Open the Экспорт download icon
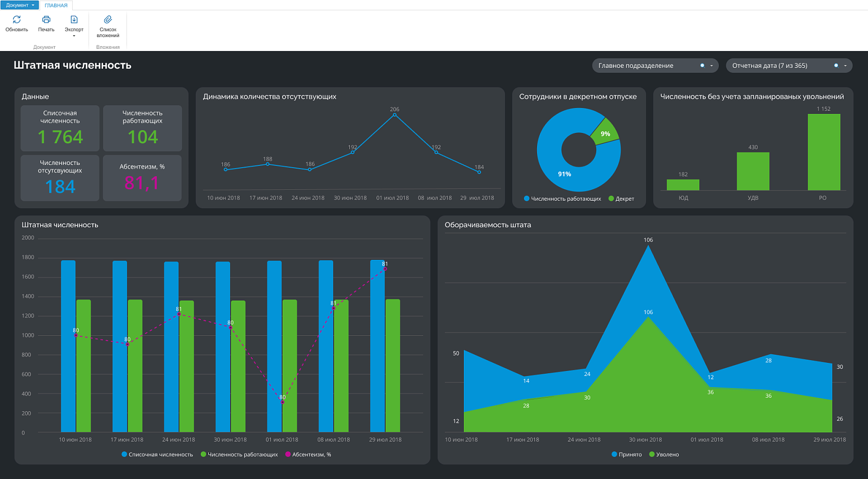 (x=74, y=20)
